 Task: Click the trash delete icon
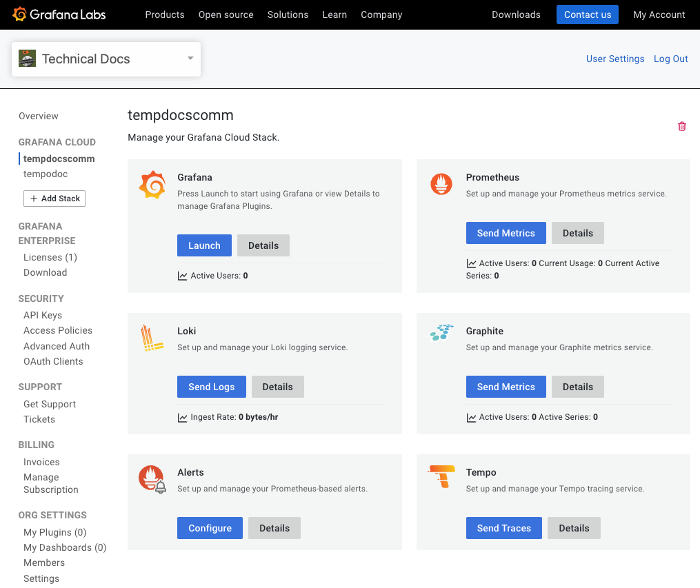pos(681,126)
